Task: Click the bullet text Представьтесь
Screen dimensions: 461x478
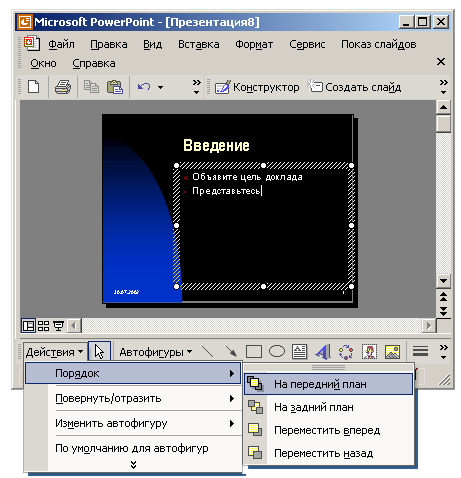Action: pos(227,191)
